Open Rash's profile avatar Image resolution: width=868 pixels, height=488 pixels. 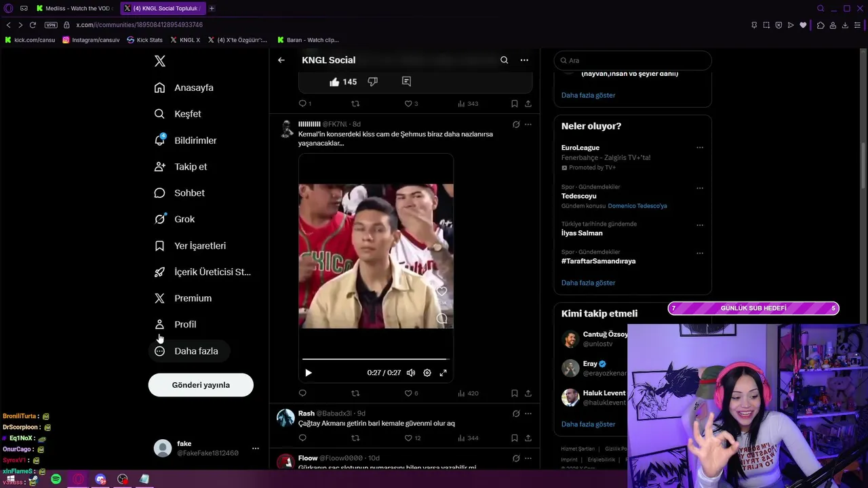click(285, 418)
